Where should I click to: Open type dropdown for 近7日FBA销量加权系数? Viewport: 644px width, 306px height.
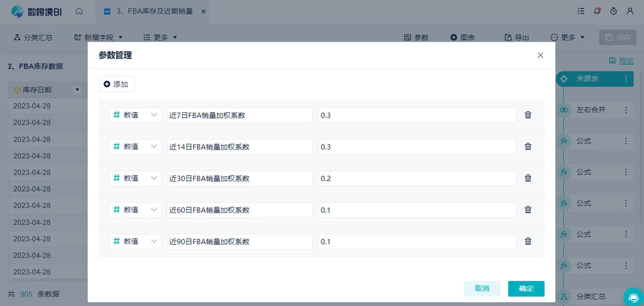coord(135,115)
